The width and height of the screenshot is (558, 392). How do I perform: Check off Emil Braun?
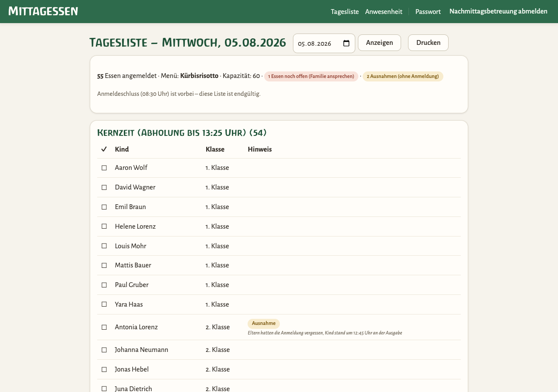104,207
